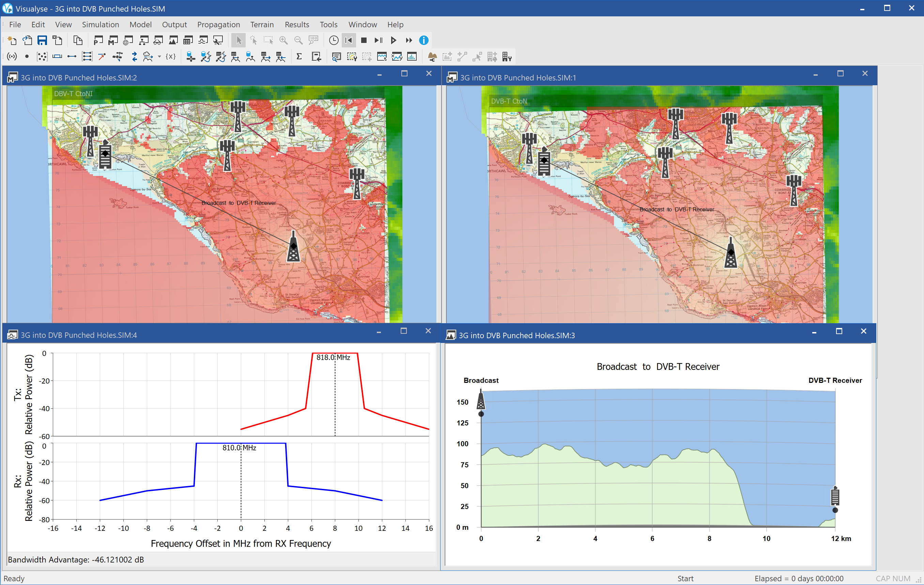Click the Open file toolbar icon
924x585 pixels.
[x=27, y=40]
